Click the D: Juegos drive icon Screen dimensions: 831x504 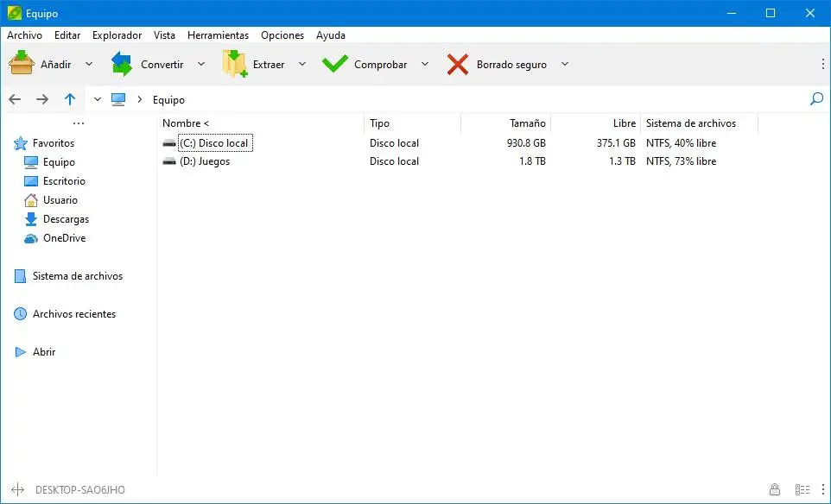[x=169, y=161]
